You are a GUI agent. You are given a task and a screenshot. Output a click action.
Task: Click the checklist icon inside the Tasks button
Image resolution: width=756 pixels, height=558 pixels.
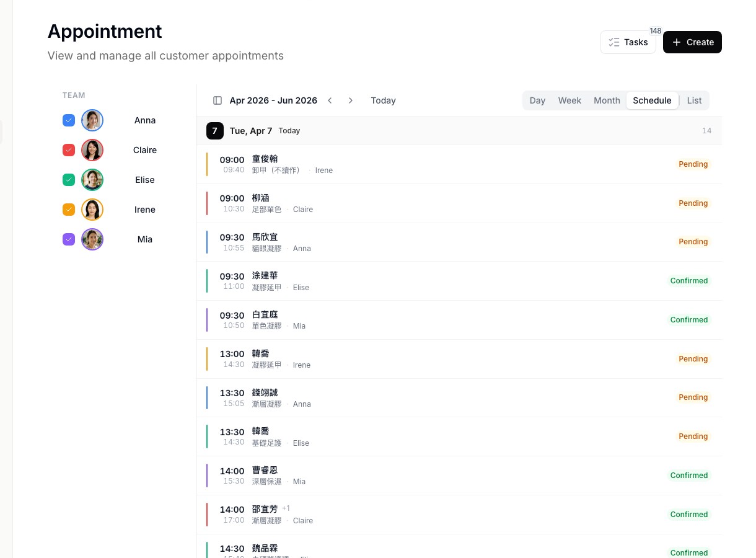point(614,42)
